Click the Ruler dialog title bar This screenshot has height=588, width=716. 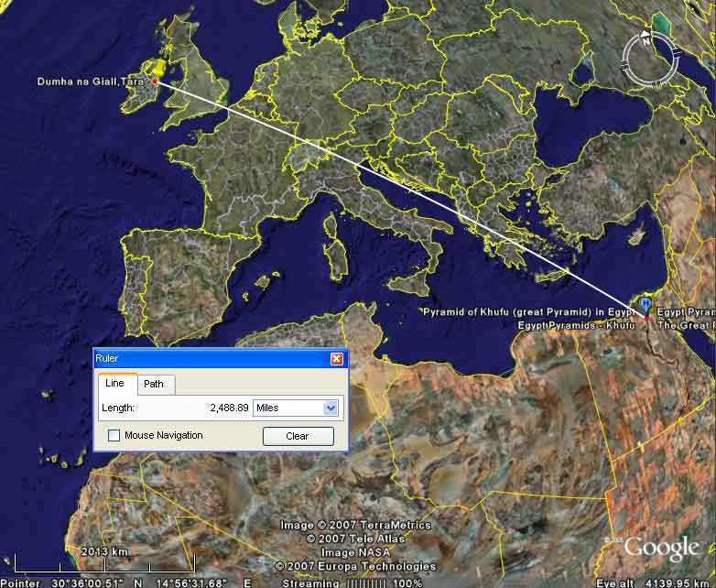coord(211,359)
